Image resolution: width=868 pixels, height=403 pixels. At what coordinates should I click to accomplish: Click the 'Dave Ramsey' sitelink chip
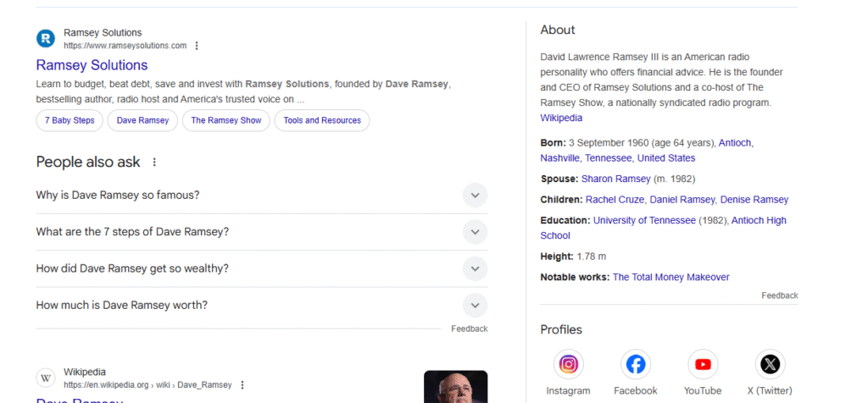[142, 120]
